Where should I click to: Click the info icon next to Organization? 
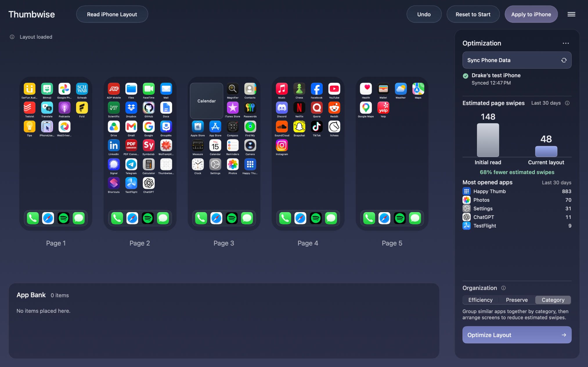[x=504, y=288]
